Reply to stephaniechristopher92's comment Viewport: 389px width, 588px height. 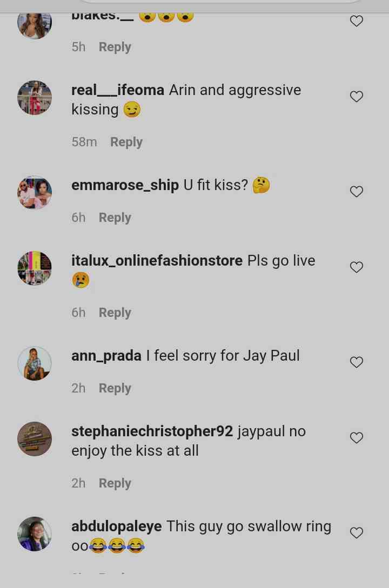pos(115,483)
